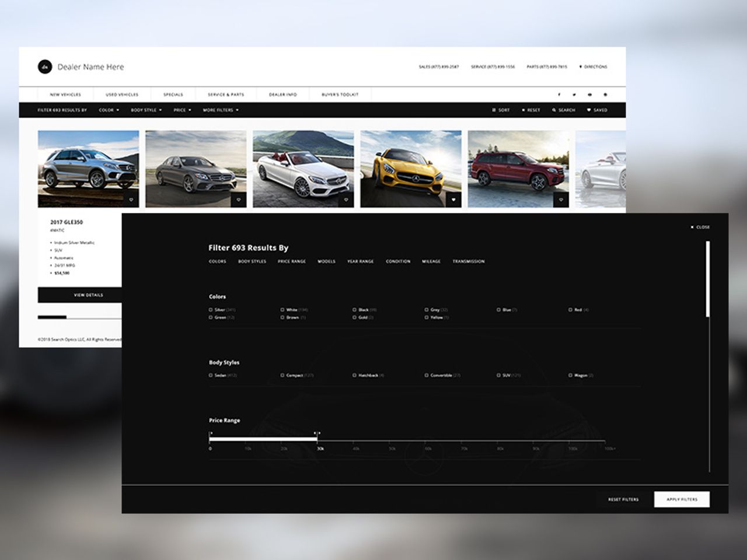Open Directions link in header
Image resolution: width=747 pixels, height=560 pixels.
tap(593, 67)
